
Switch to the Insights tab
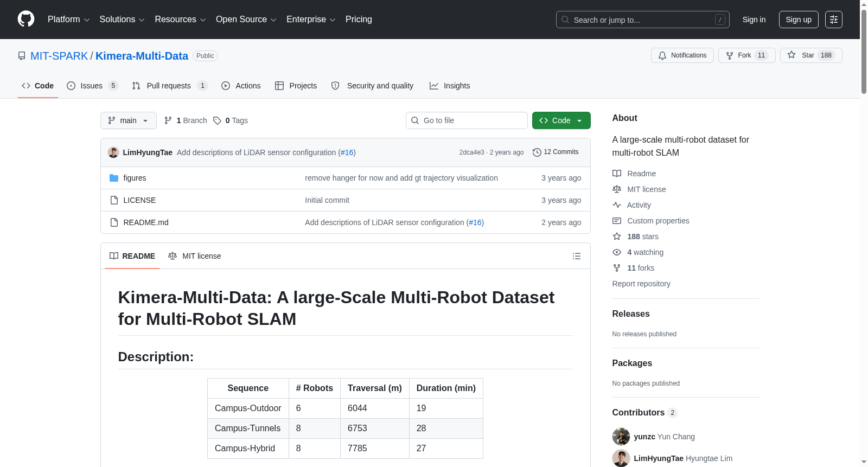450,86
